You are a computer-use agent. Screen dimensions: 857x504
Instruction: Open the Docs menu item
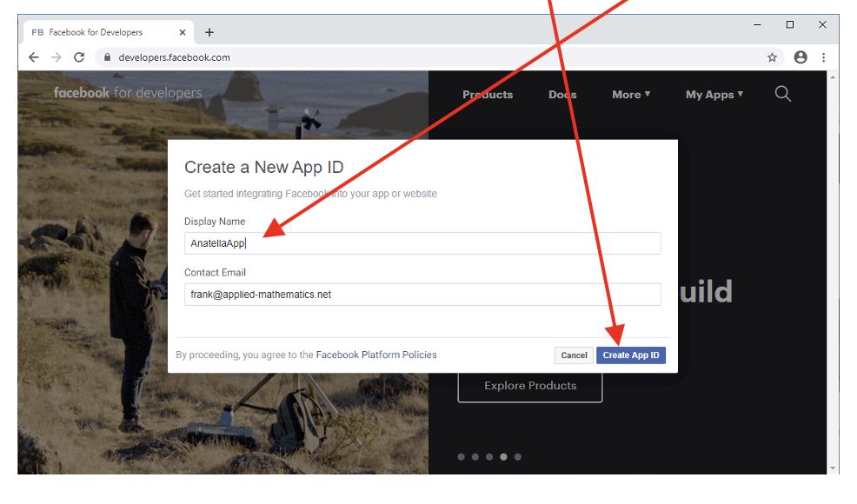click(x=562, y=95)
